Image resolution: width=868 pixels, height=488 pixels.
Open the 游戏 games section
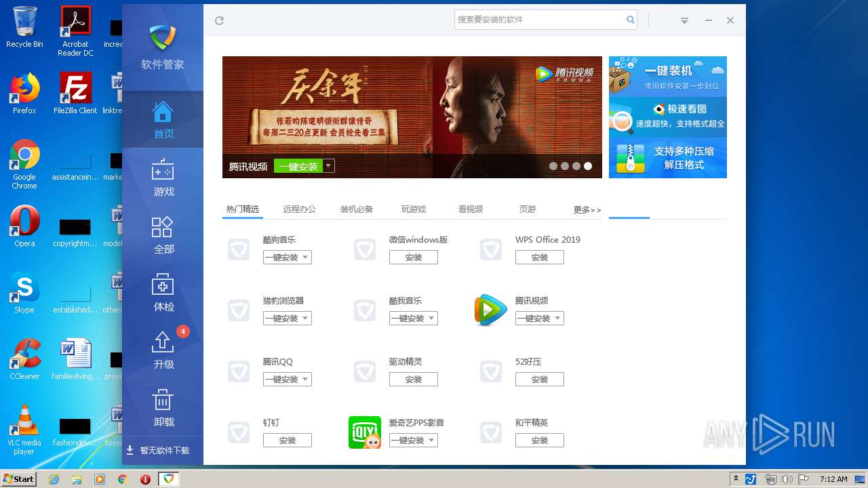(163, 178)
